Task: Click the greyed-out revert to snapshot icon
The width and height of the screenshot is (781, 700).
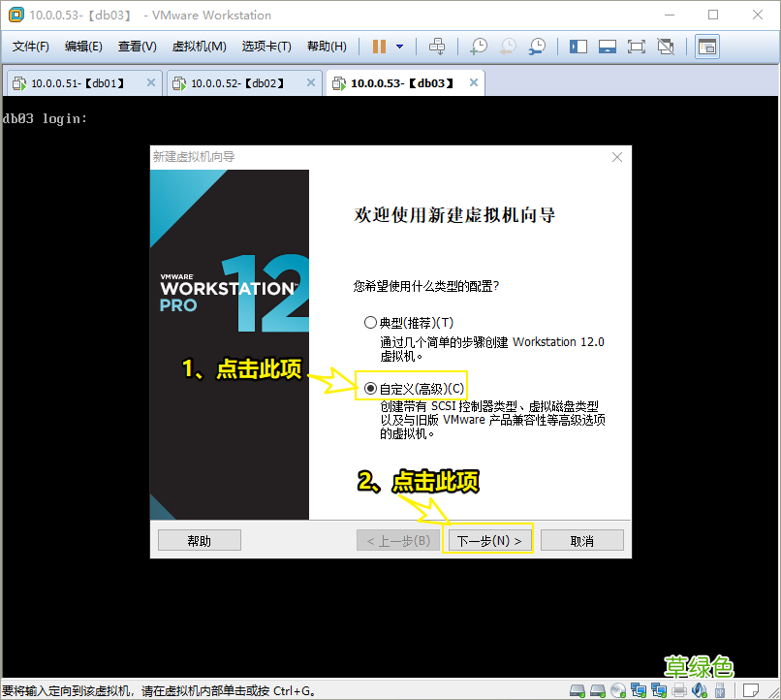Action: click(508, 47)
